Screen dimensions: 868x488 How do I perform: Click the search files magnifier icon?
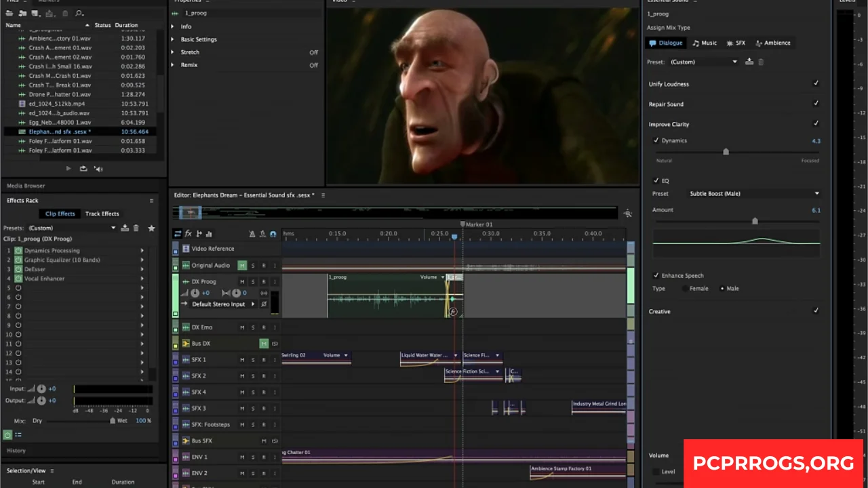click(x=79, y=13)
